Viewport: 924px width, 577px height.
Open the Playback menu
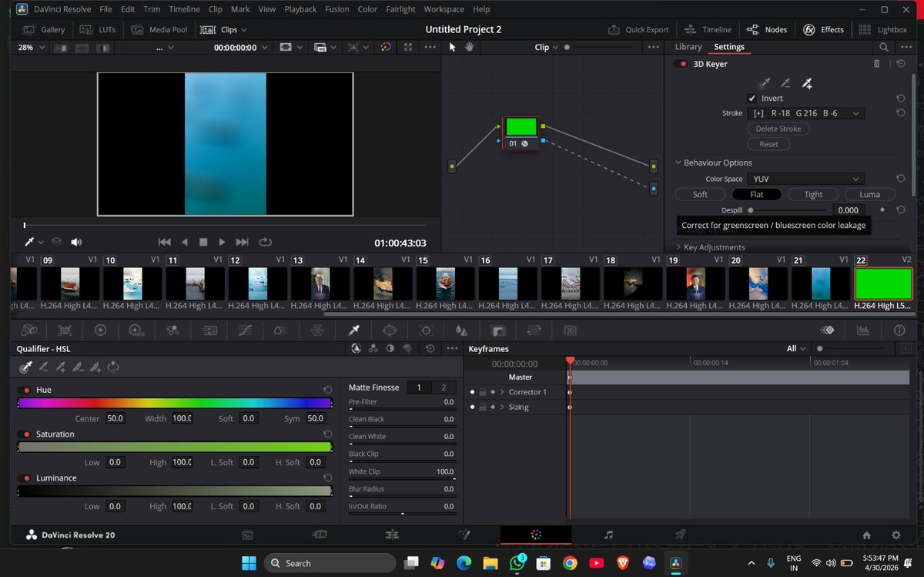(300, 9)
